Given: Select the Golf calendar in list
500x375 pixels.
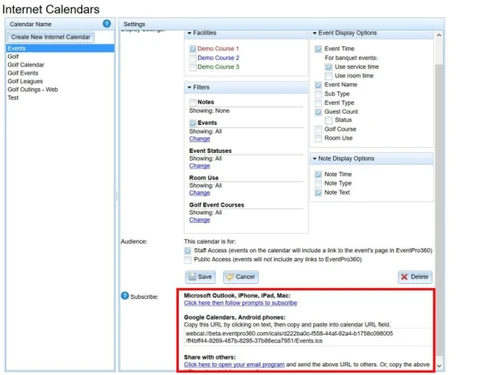Looking at the screenshot, I should point(60,56).
